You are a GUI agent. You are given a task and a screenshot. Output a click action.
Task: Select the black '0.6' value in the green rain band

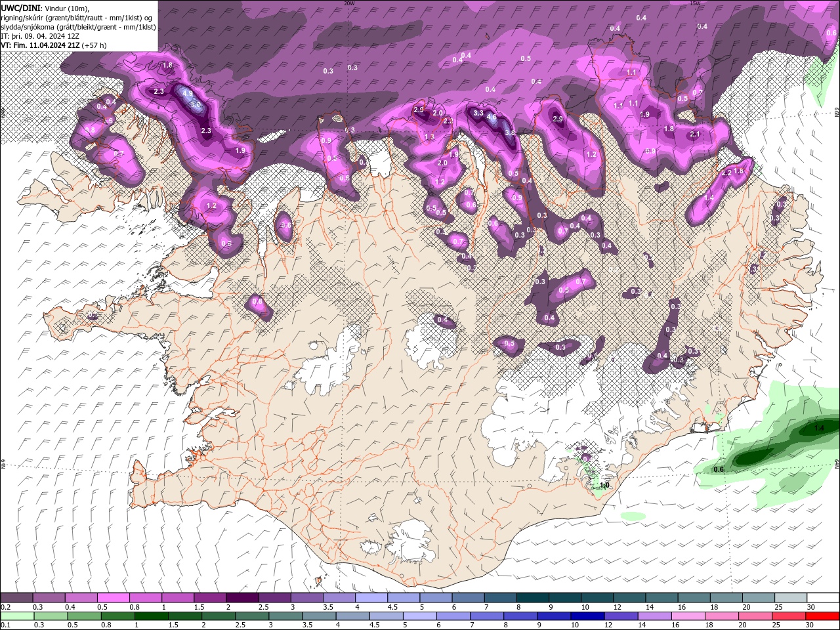(719, 469)
